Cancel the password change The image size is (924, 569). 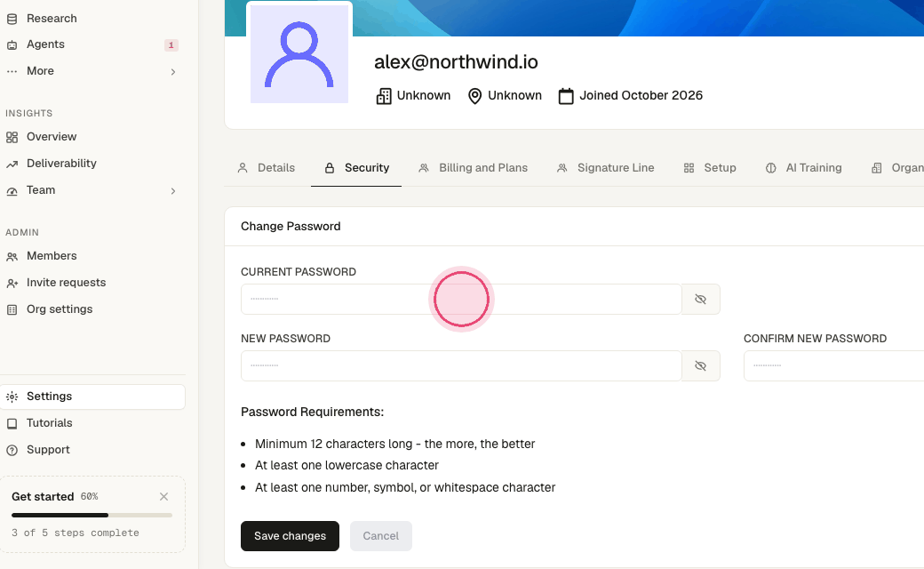(380, 536)
